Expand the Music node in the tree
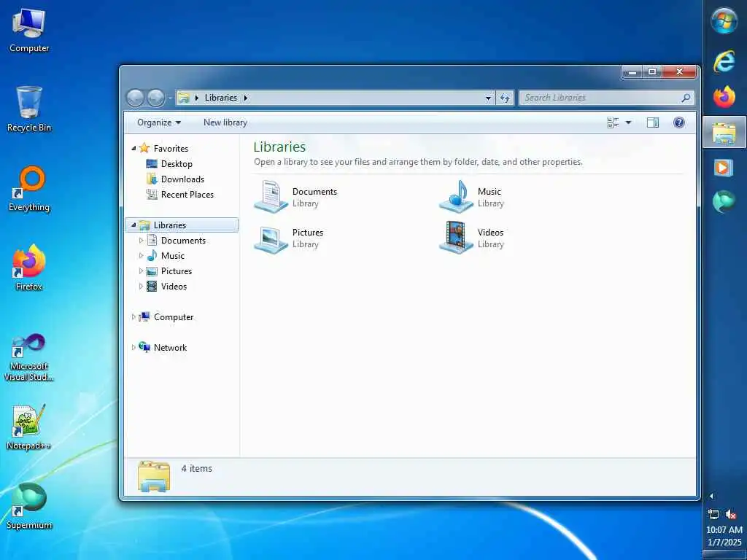747x560 pixels. click(141, 256)
